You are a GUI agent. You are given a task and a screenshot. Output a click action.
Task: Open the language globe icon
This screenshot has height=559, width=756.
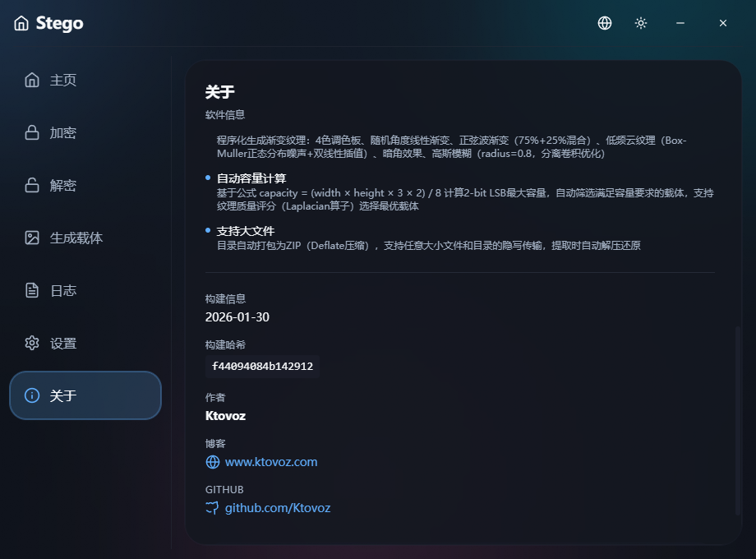point(605,23)
